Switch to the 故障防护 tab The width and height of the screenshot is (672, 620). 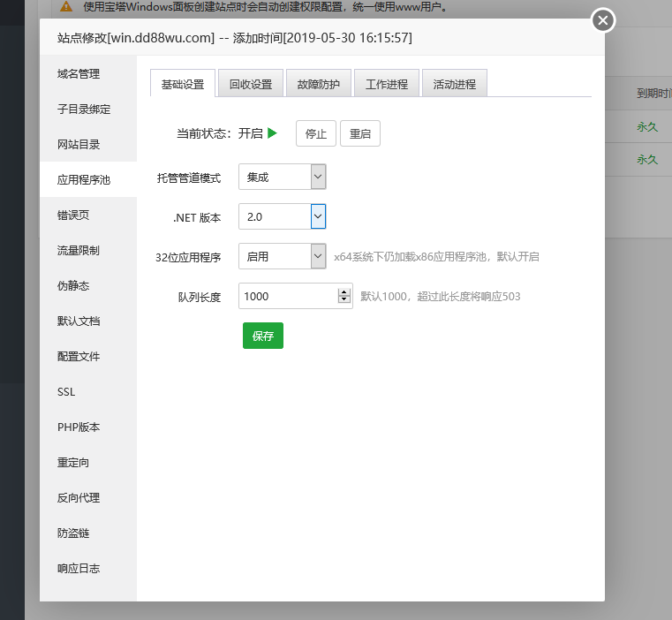(x=319, y=84)
